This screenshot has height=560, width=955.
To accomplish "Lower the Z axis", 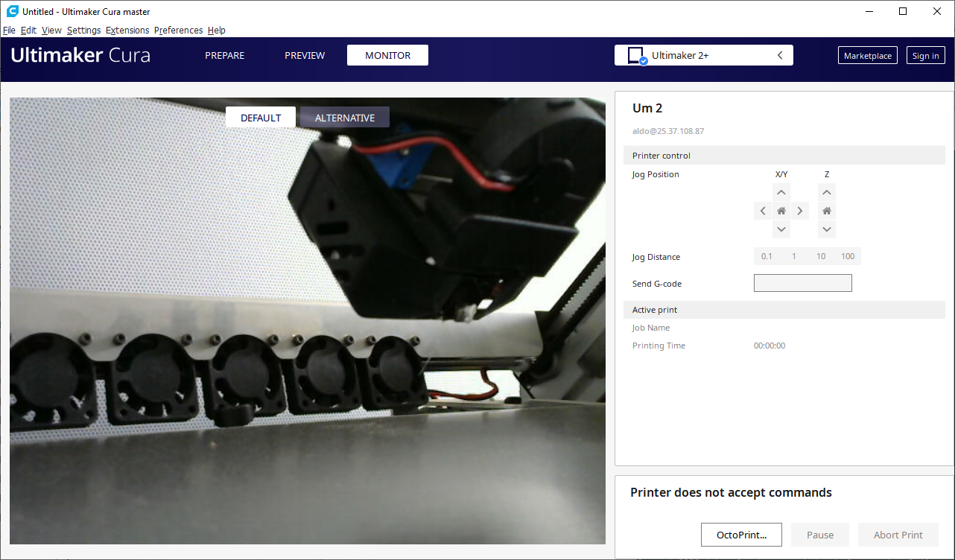I will 826,229.
